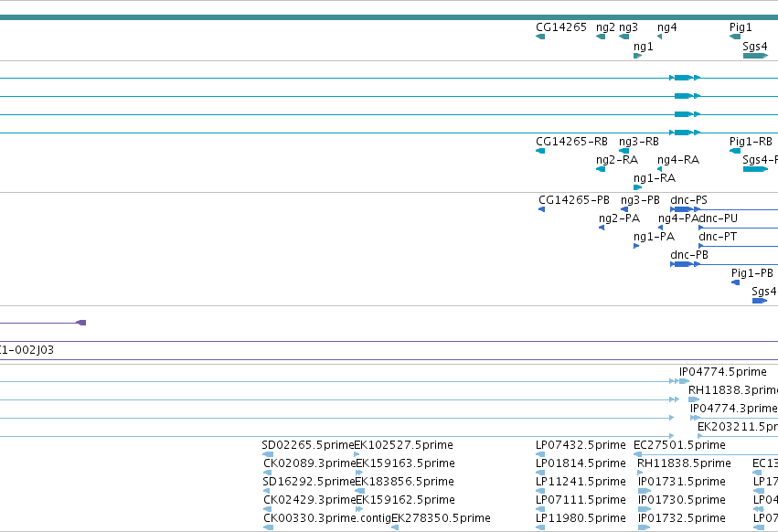Click the purple arrowhead feature end
This screenshot has width=778, height=532.
81,323
